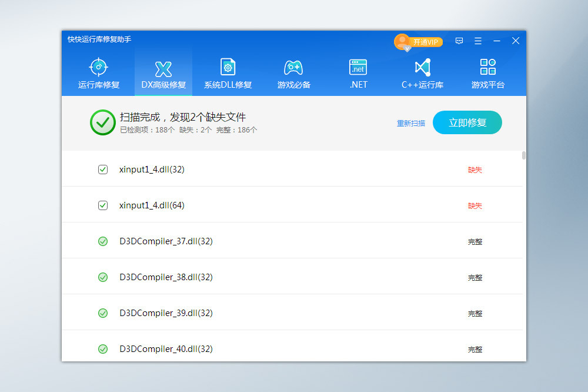This screenshot has width=588, height=392.
Task: Click D3DCompiler_38.dll(32) green check status icon
Action: [103, 277]
